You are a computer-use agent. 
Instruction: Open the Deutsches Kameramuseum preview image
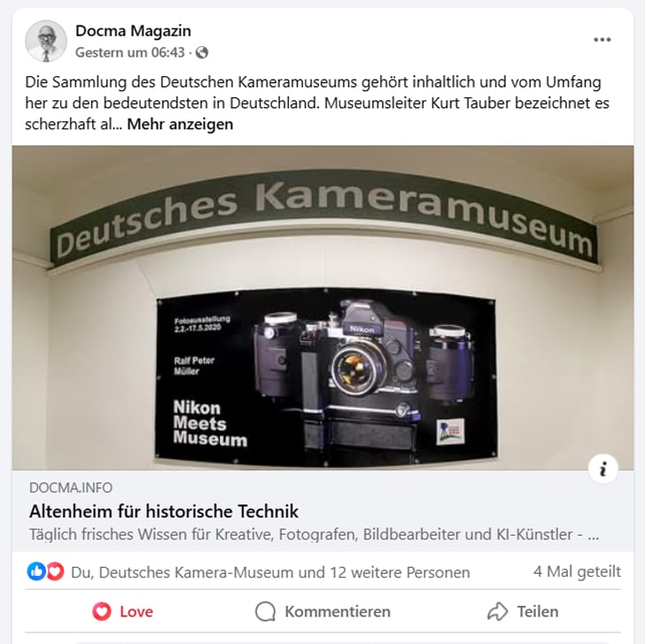pyautogui.click(x=322, y=307)
